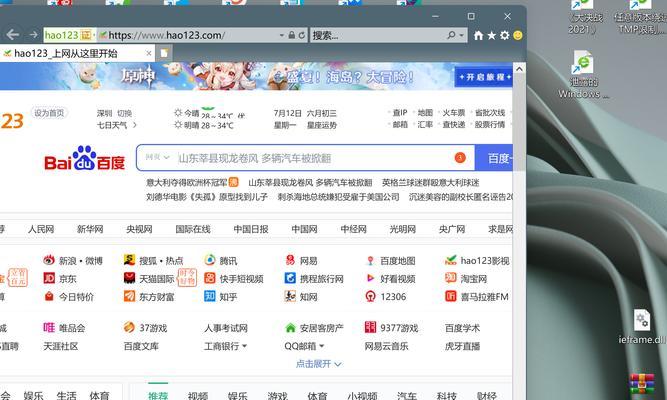Open the WinRAR archive icon on desktop

642,385
